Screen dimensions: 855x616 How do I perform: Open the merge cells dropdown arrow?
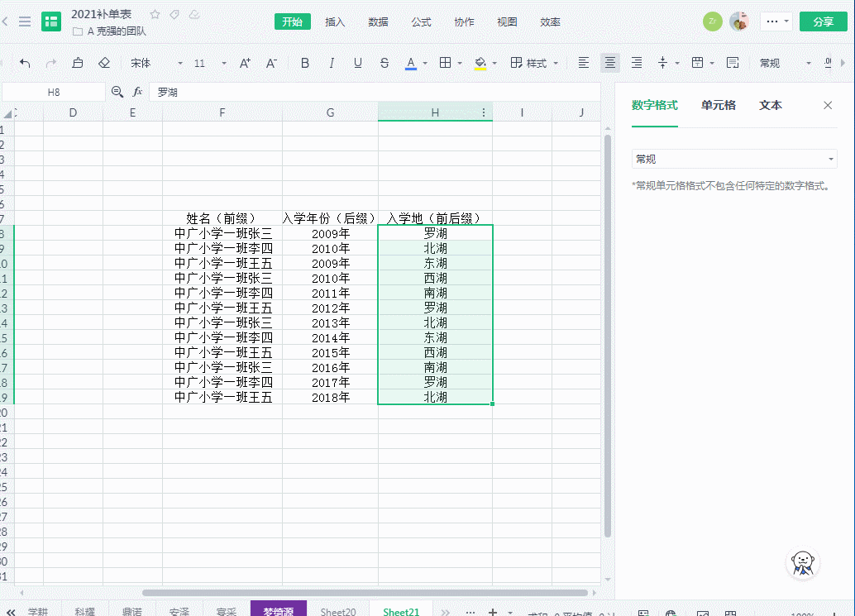click(x=712, y=63)
